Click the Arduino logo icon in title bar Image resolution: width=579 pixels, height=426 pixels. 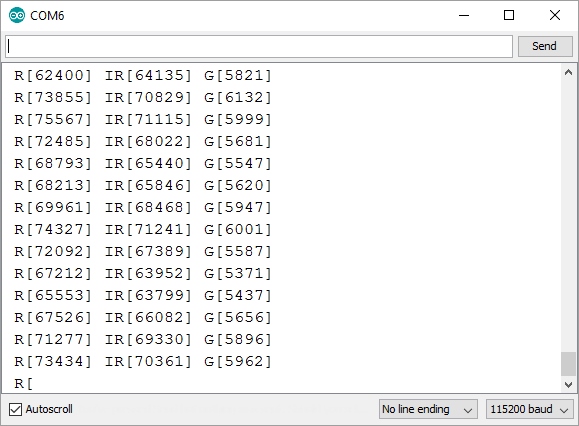(x=17, y=16)
